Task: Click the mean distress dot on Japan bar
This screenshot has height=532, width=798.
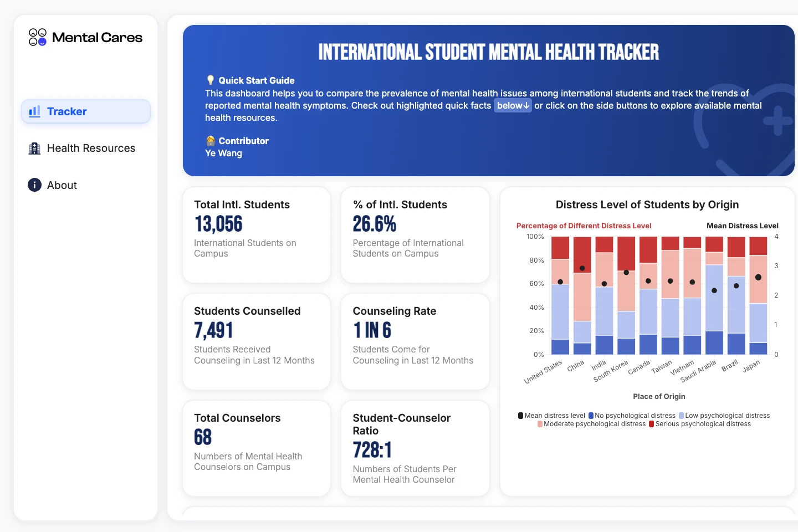Action: (758, 277)
